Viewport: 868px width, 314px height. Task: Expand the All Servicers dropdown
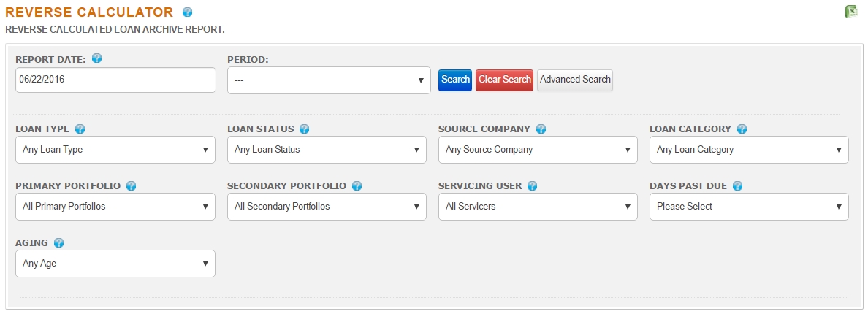pyautogui.click(x=538, y=206)
